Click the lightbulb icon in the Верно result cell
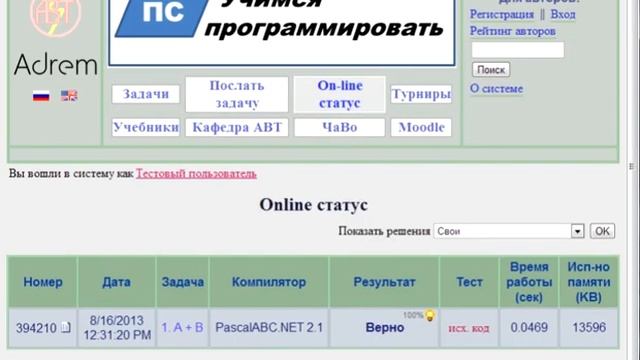640x360 pixels. point(430,316)
